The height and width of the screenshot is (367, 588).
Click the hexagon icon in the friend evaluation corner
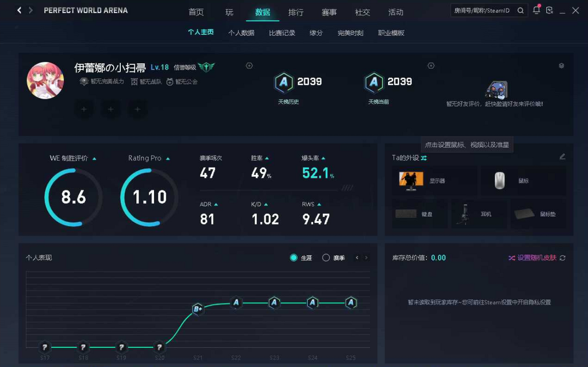click(561, 65)
